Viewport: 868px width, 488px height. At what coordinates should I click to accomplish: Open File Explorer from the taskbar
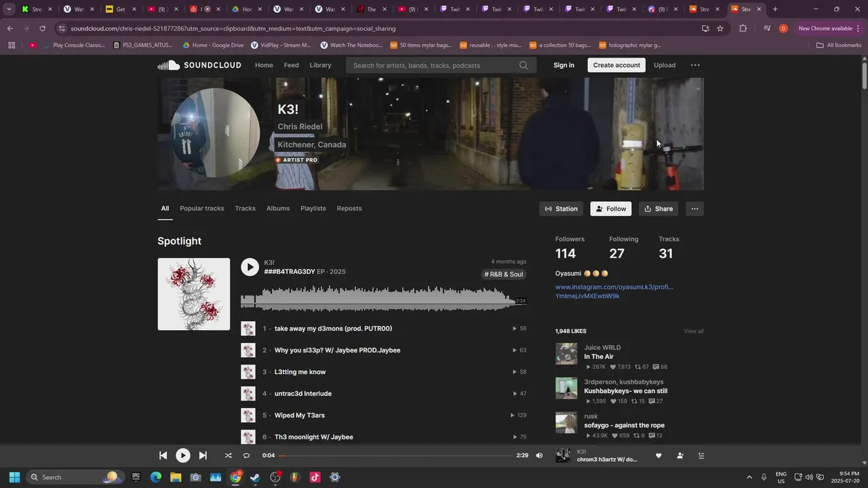click(x=176, y=477)
